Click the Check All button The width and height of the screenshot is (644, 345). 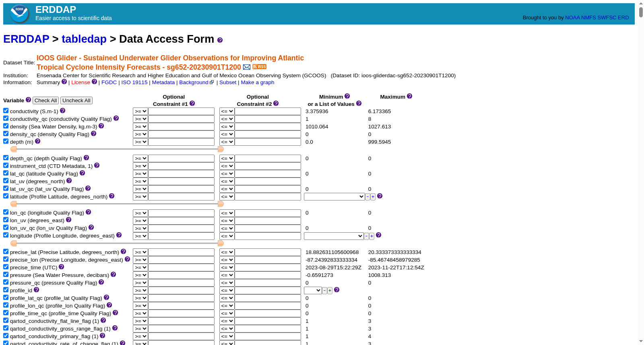tap(45, 101)
